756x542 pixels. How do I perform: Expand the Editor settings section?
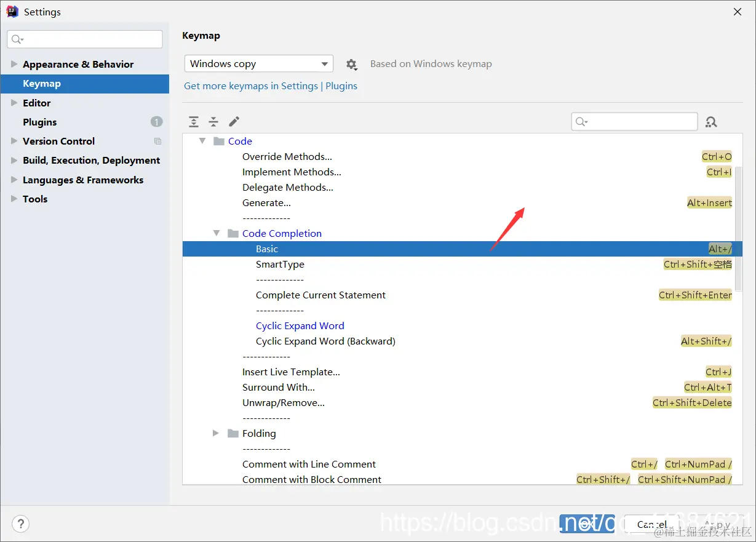[14, 103]
